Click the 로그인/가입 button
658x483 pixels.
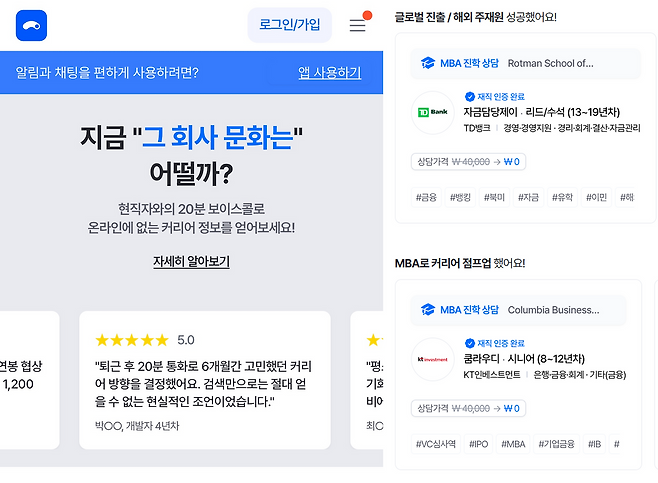click(290, 25)
